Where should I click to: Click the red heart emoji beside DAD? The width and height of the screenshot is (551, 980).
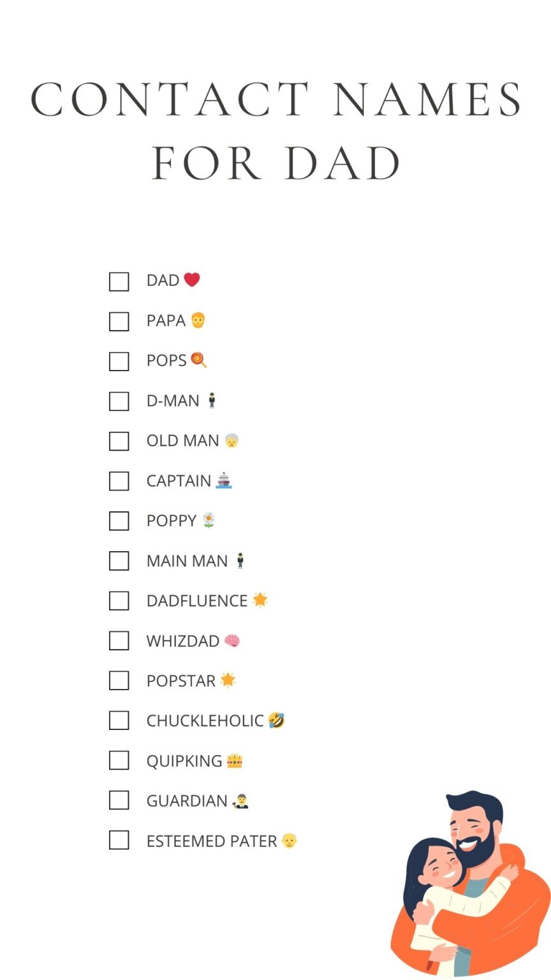click(x=192, y=279)
